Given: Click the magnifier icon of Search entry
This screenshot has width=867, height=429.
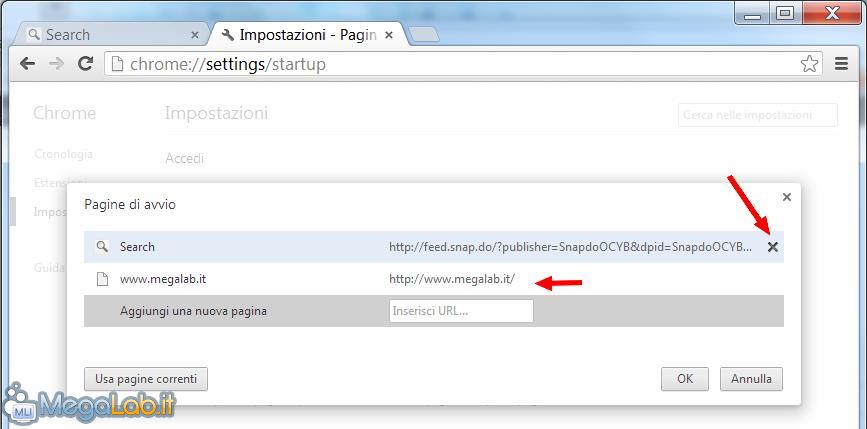Looking at the screenshot, I should click(x=102, y=247).
